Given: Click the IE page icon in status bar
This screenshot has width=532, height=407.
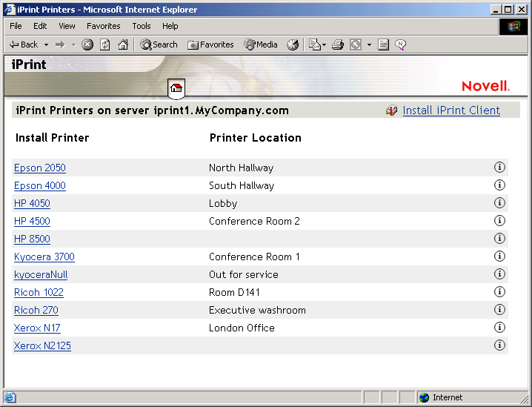Looking at the screenshot, I should (x=10, y=397).
